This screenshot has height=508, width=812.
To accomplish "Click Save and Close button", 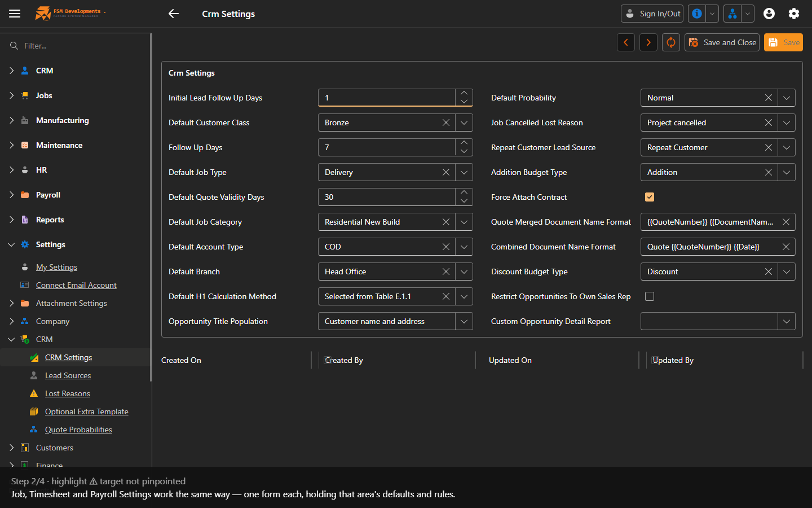I will 722,42.
